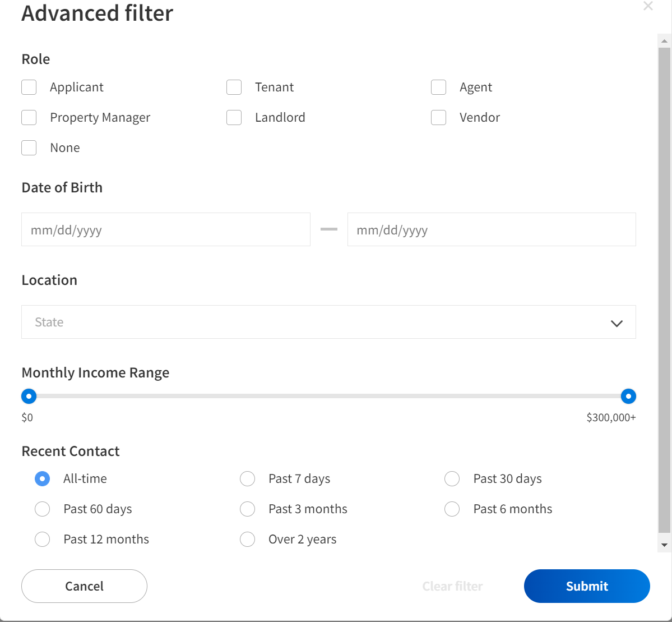
Task: Open the State location dropdown
Action: pos(328,322)
